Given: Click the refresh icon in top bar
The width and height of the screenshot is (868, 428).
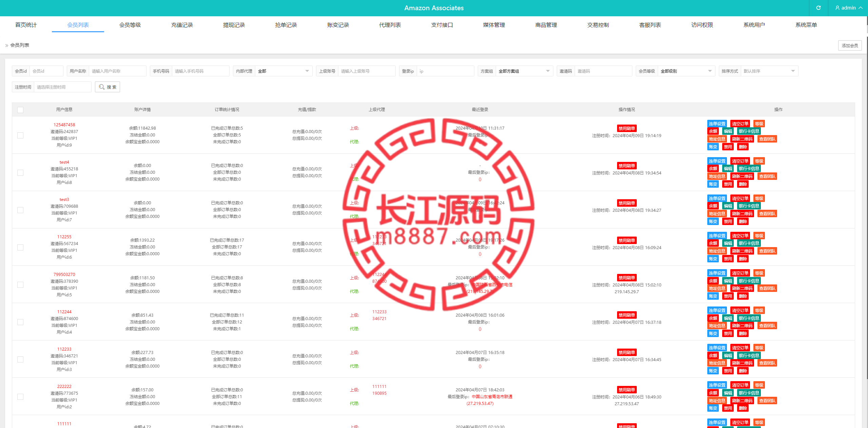Looking at the screenshot, I should click(818, 8).
